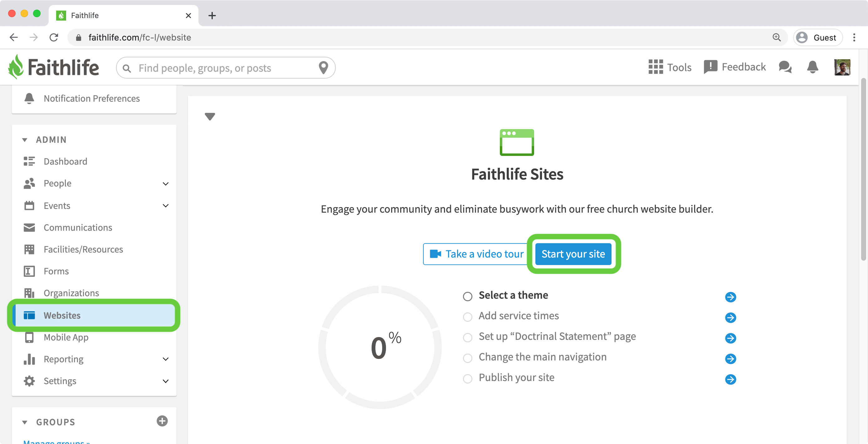Click the search magnifier icon
Viewport: 868px width, 444px height.
point(127,68)
